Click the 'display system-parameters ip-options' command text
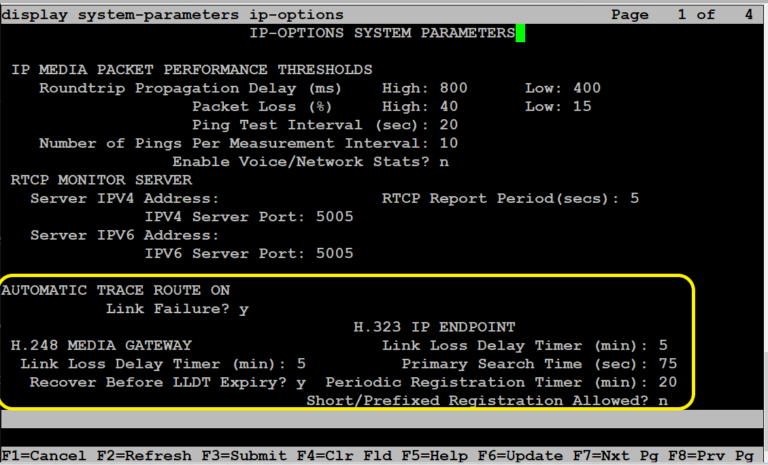 pyautogui.click(x=172, y=15)
